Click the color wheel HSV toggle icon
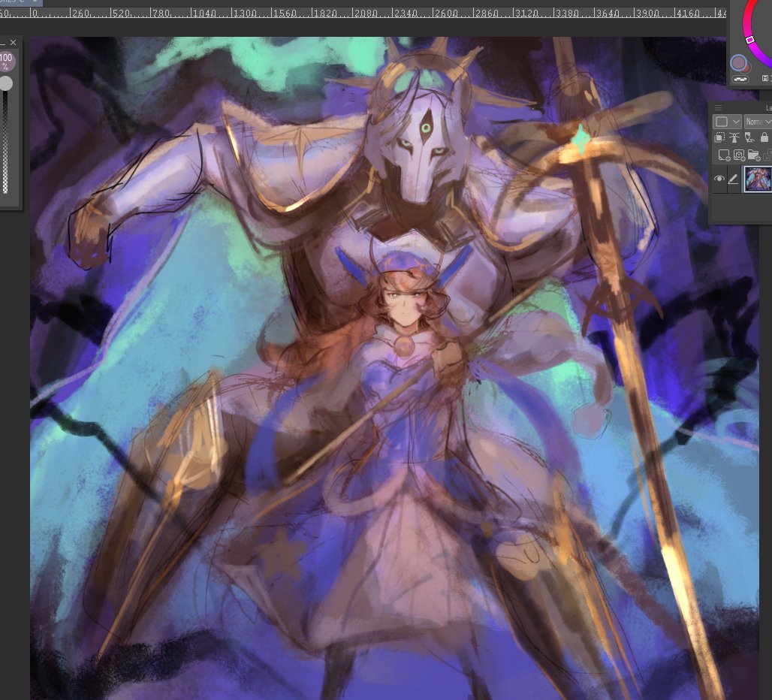772x700 pixels. click(x=765, y=78)
